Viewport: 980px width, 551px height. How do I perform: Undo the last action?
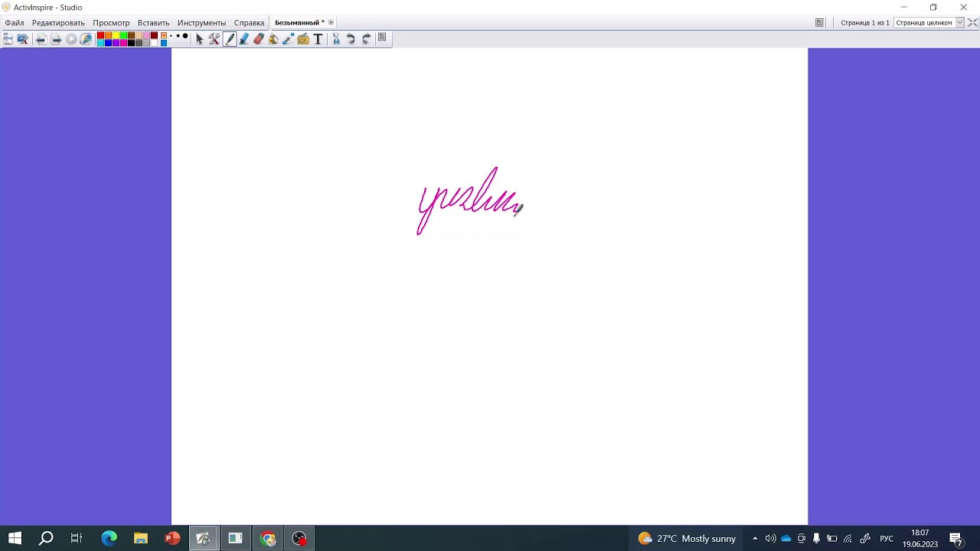coord(351,38)
